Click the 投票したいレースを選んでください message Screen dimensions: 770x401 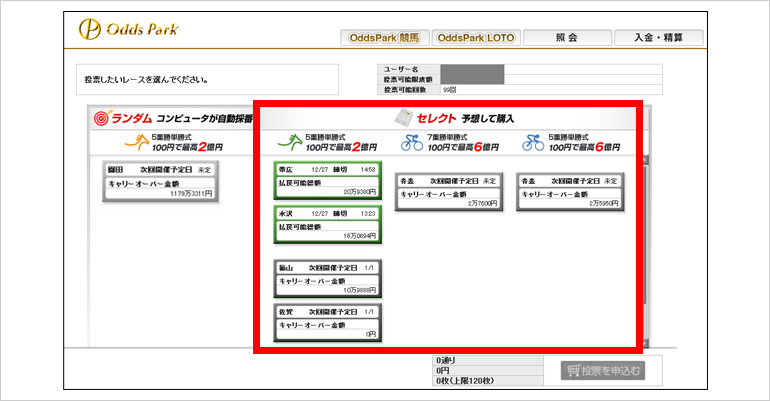(146, 80)
